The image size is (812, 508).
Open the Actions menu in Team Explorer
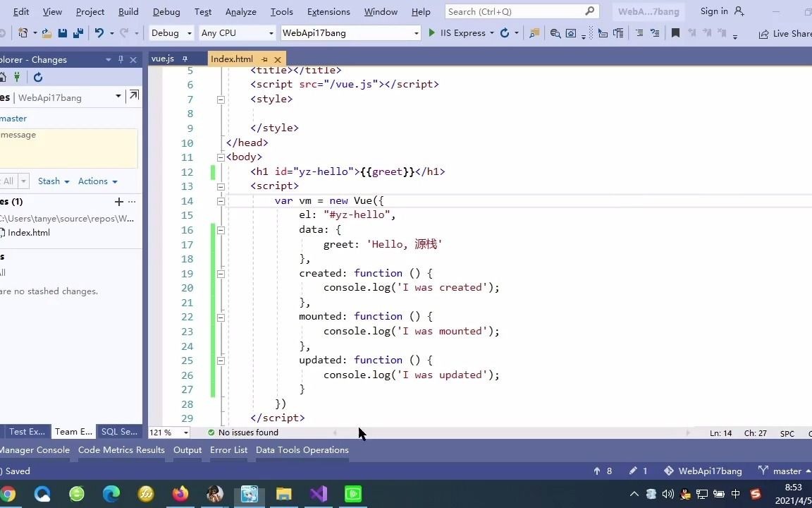tap(97, 181)
